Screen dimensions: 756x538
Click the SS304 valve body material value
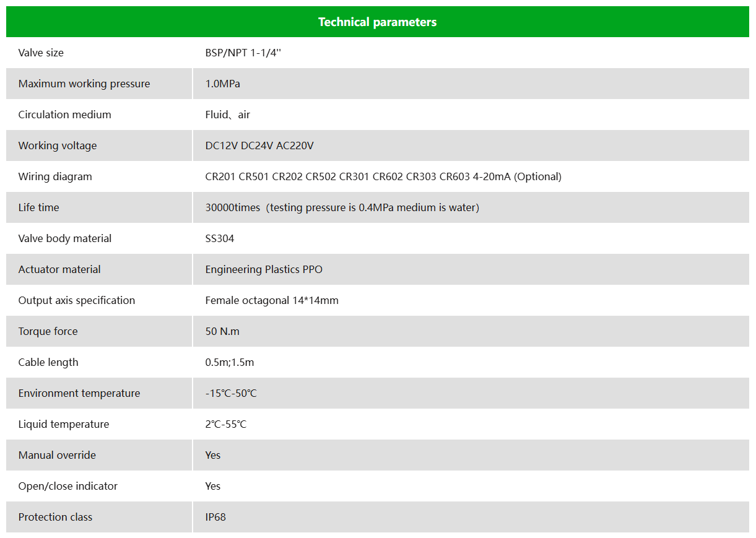[x=220, y=238]
